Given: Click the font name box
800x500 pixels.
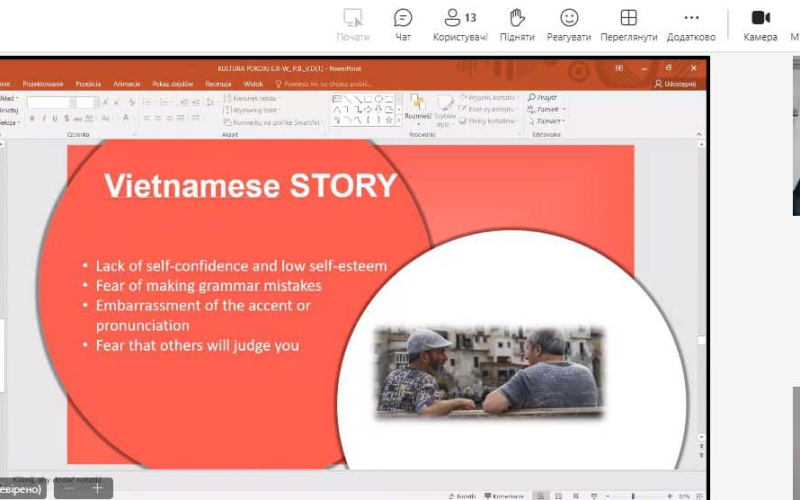Looking at the screenshot, I should (51, 103).
